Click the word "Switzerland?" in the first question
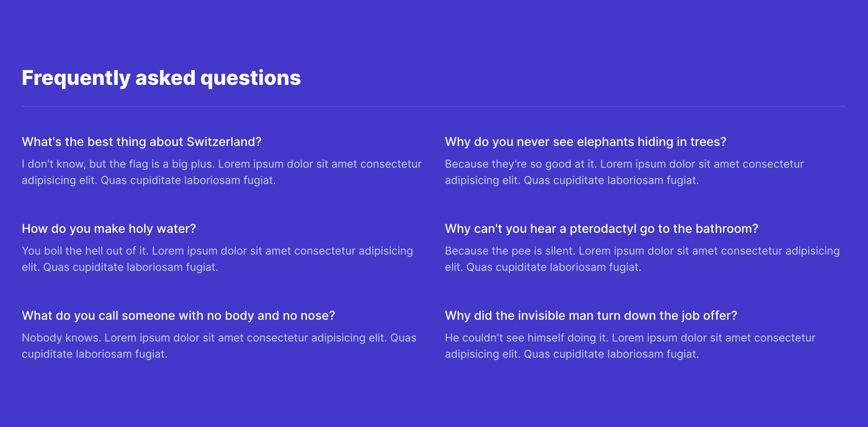Screen dimensions: 868x427 coord(224,142)
